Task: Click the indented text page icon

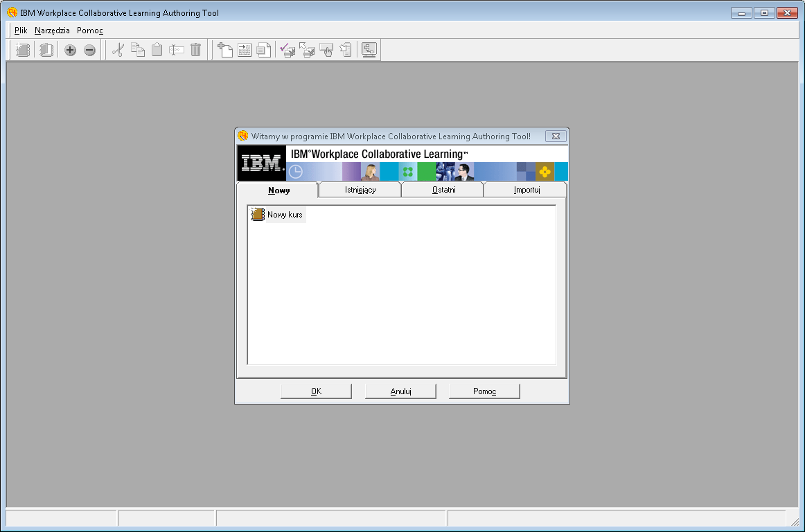Action: click(245, 50)
